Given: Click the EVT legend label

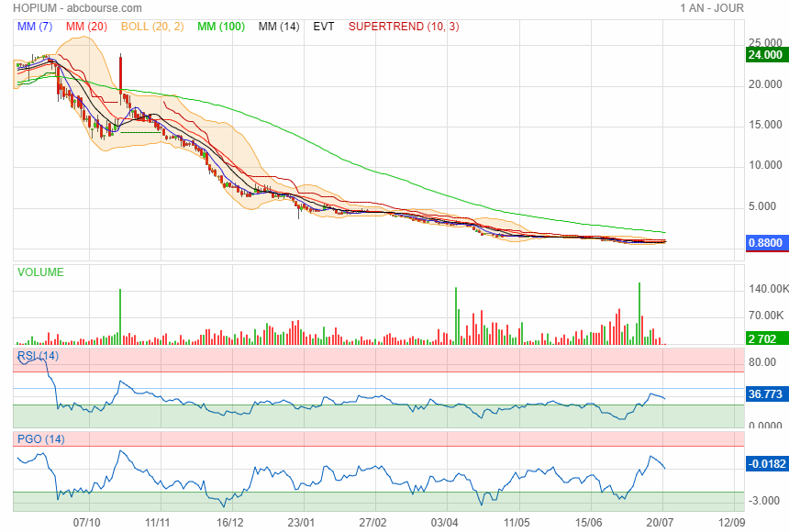Looking at the screenshot, I should tap(324, 27).
